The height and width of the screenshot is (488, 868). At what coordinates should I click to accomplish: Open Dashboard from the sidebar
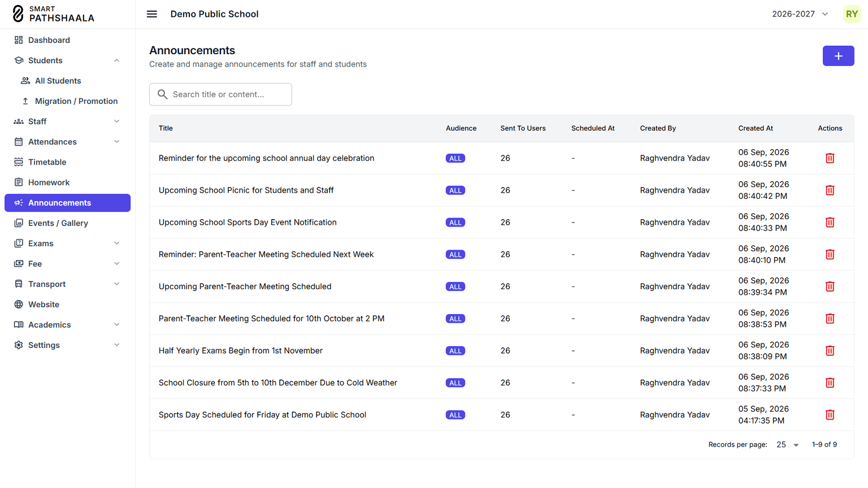pos(68,40)
